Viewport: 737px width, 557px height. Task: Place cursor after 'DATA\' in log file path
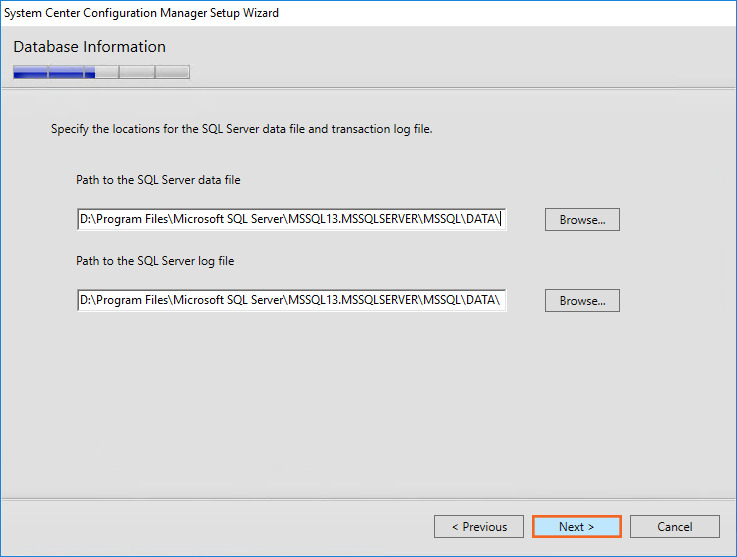coord(501,301)
